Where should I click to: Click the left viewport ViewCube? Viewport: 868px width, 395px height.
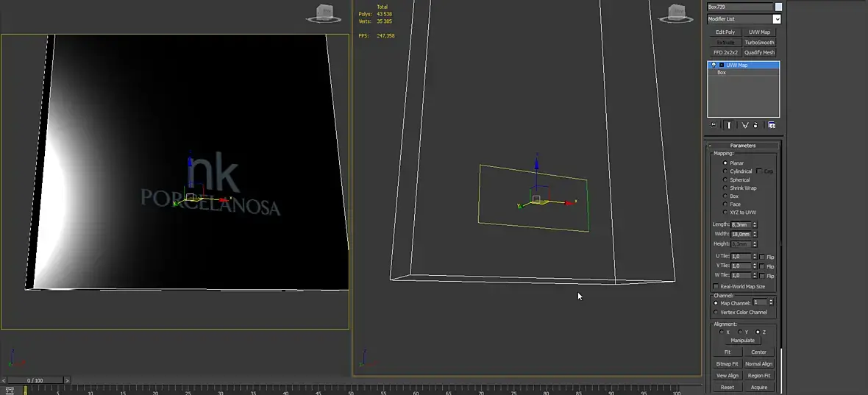(323, 13)
